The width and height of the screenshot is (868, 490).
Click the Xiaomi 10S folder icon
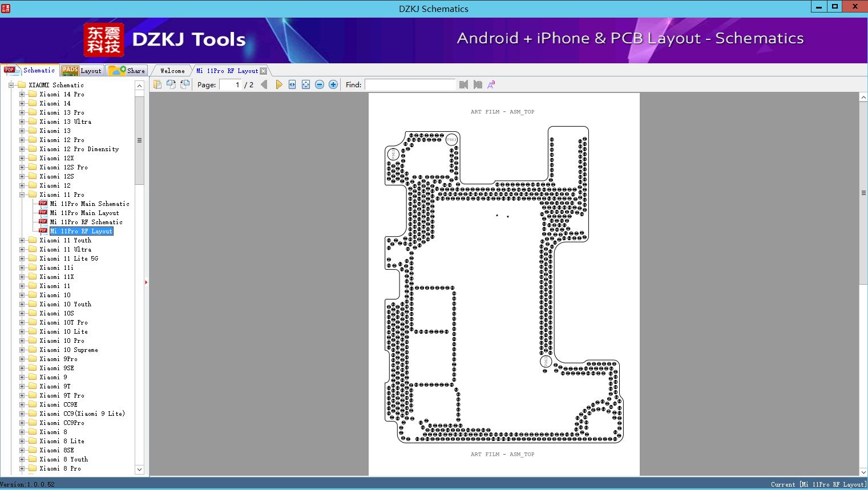point(33,313)
